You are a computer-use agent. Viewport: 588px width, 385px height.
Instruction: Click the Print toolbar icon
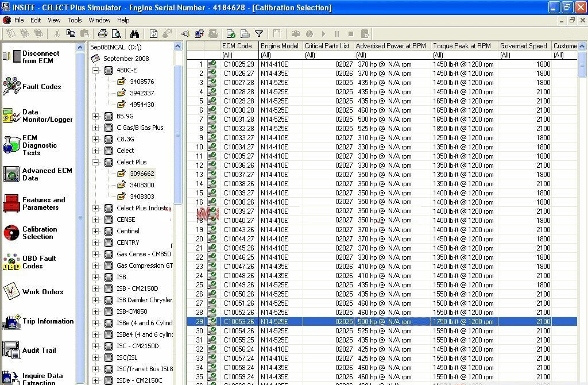click(103, 34)
